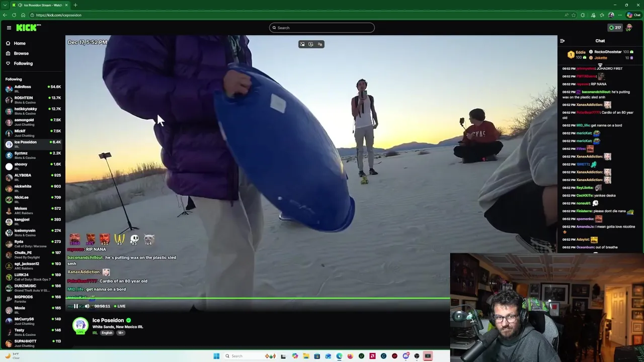Image resolution: width=644 pixels, height=362 pixels.
Task: Click Jokette in chat leaderboard
Action: [x=600, y=58]
